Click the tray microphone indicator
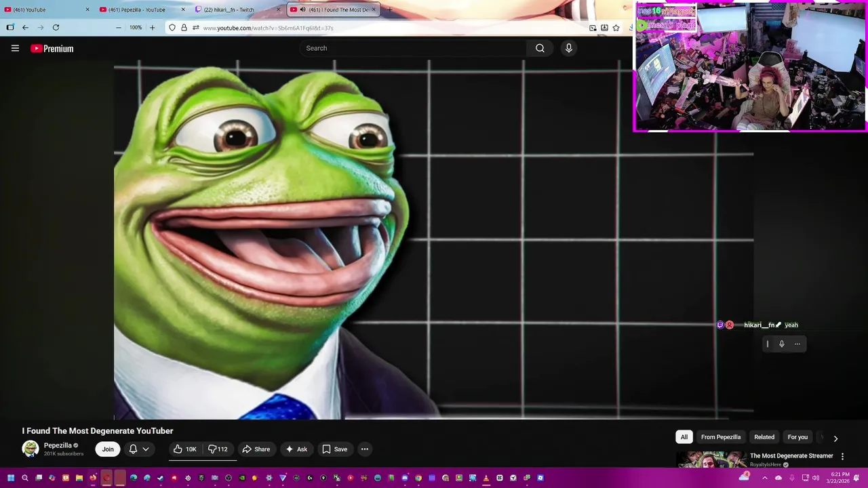This screenshot has width=868, height=488. (x=791, y=478)
